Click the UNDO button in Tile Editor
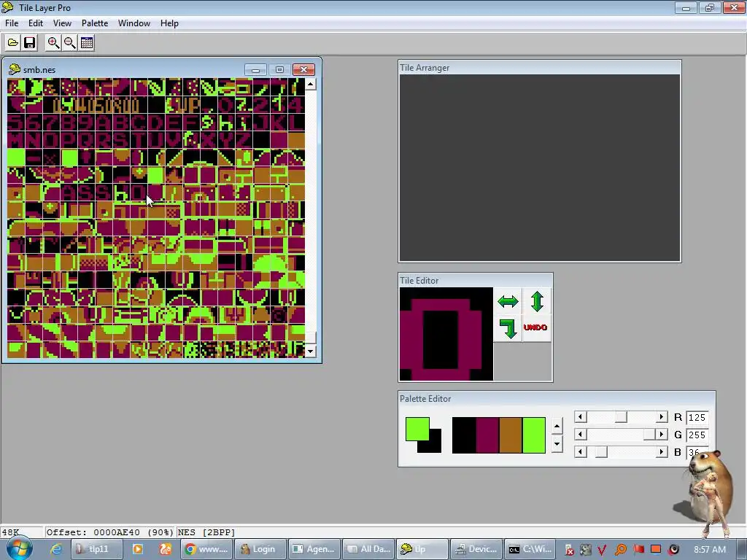Image resolution: width=747 pixels, height=560 pixels. pos(535,327)
